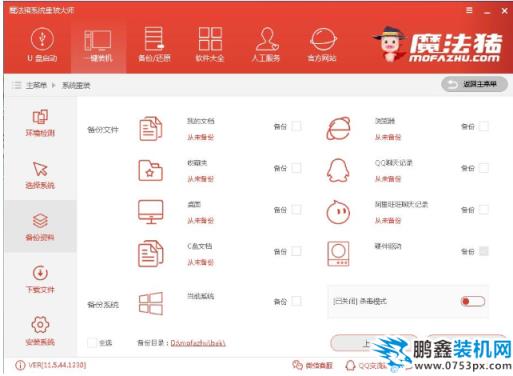This screenshot has width=513, height=376.
Task: Click the WeChat icon in status bar
Action: (297, 365)
